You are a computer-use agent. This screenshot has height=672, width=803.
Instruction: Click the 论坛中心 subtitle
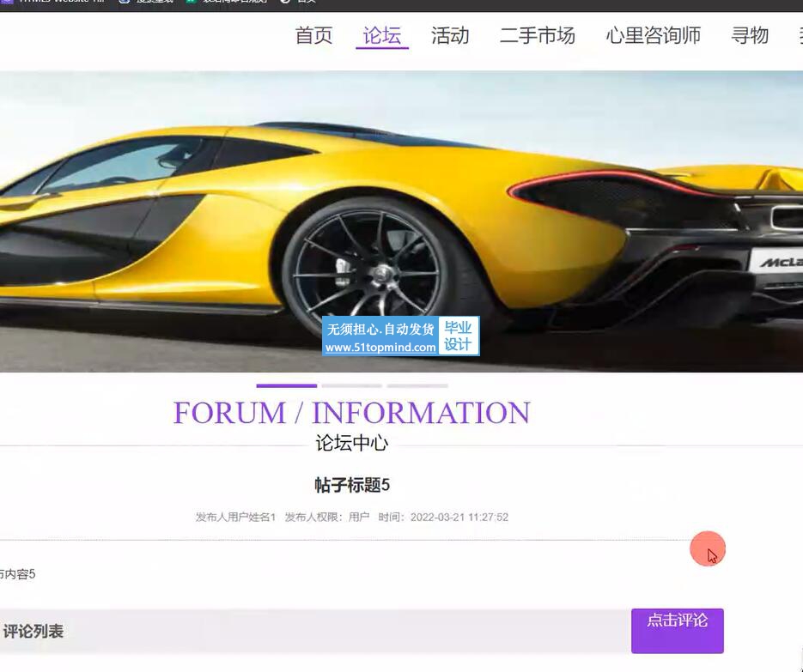click(x=352, y=443)
